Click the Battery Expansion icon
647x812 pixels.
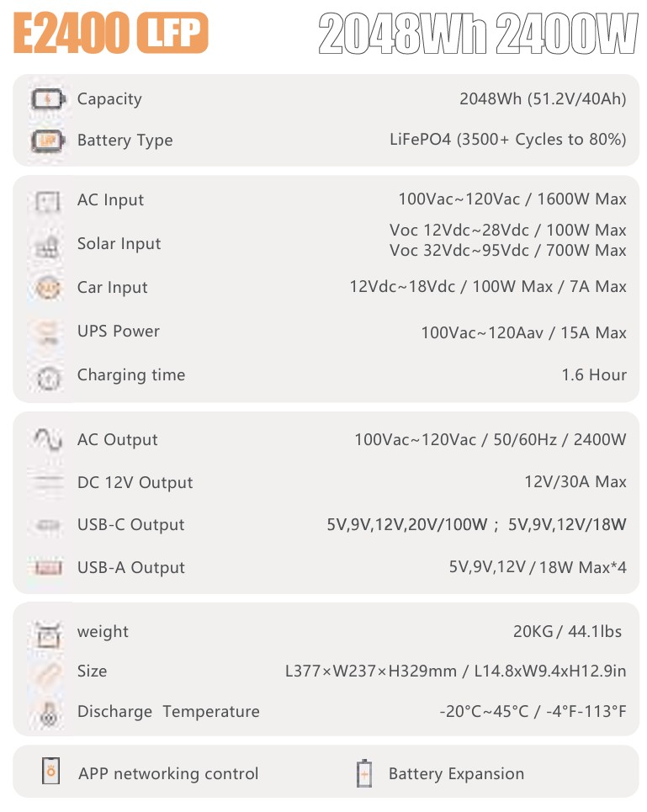(x=364, y=773)
